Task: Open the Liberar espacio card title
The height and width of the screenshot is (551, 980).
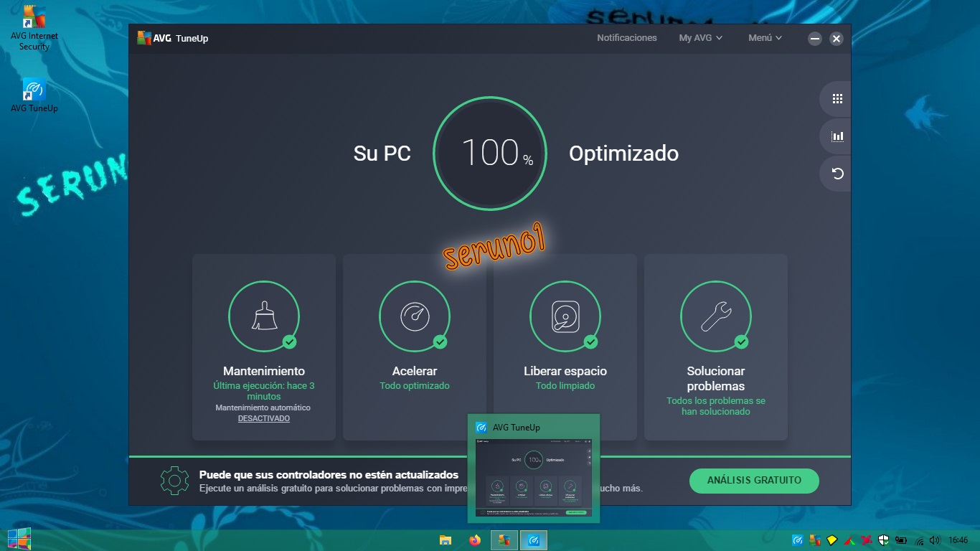Action: (565, 371)
